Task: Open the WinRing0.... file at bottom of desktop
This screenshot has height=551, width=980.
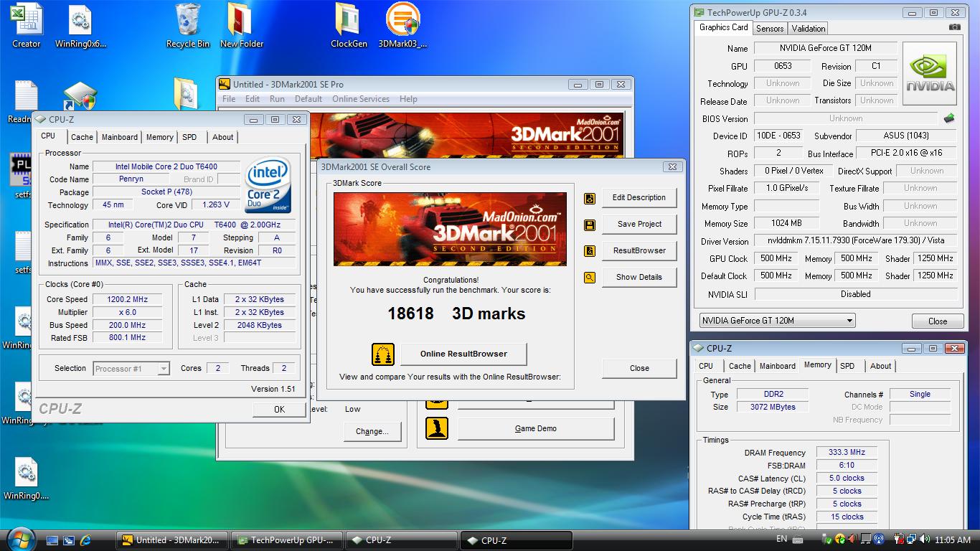Action: coord(26,479)
